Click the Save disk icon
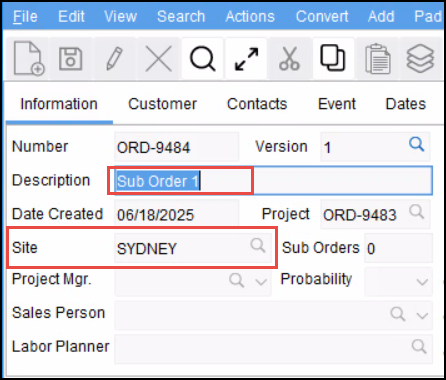 pos(70,59)
